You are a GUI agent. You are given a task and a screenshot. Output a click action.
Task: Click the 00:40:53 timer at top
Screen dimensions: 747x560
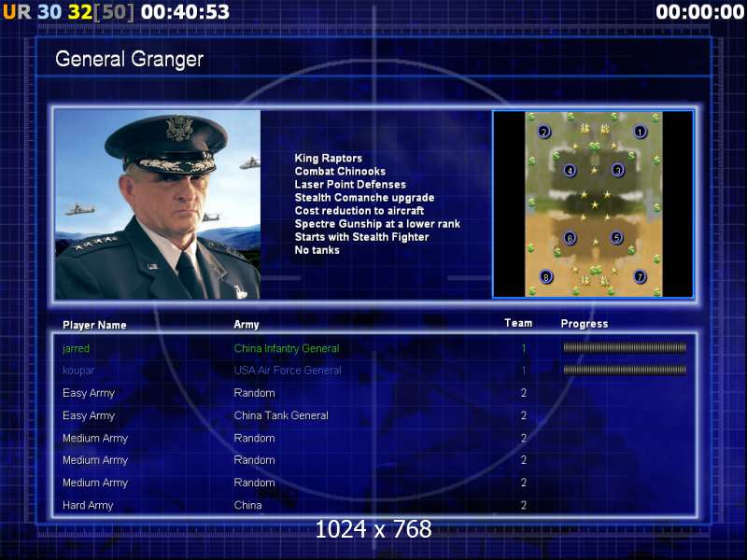click(185, 12)
